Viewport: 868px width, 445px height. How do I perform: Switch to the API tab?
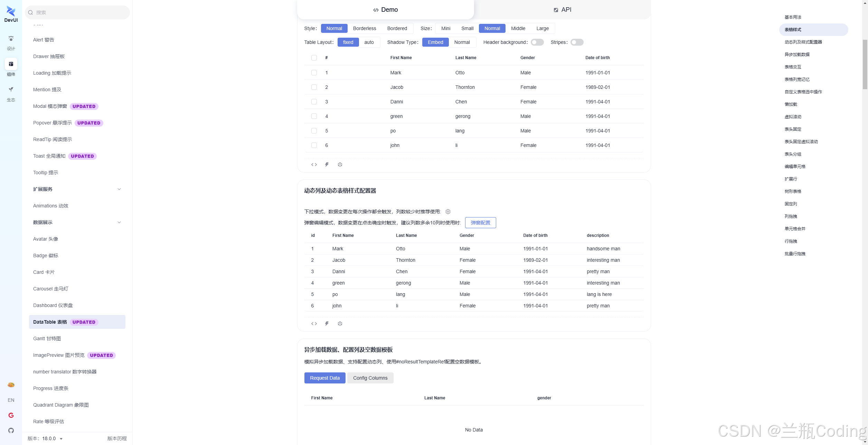click(562, 10)
